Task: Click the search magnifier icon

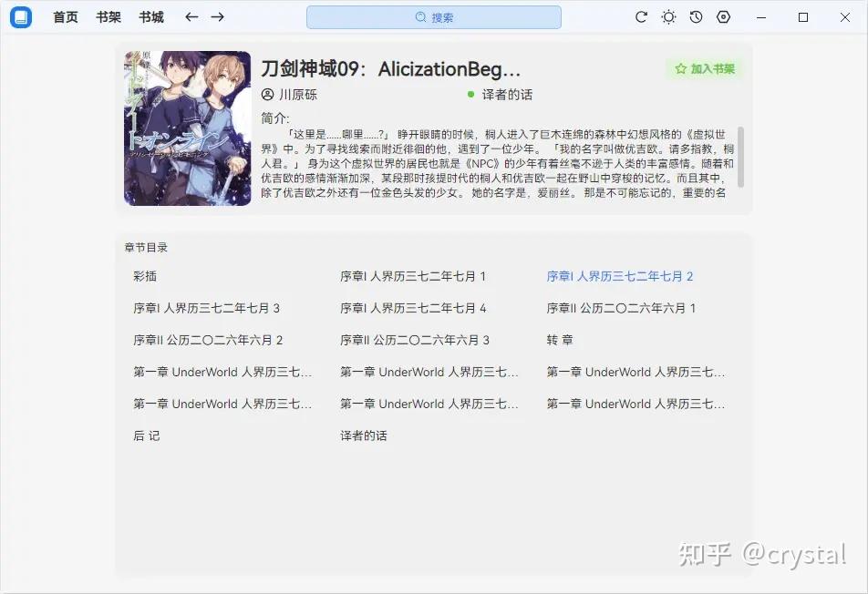Action: (x=420, y=16)
